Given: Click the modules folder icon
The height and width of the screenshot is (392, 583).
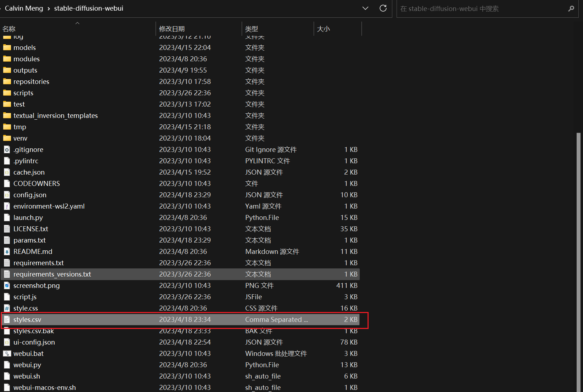Looking at the screenshot, I should [7, 59].
